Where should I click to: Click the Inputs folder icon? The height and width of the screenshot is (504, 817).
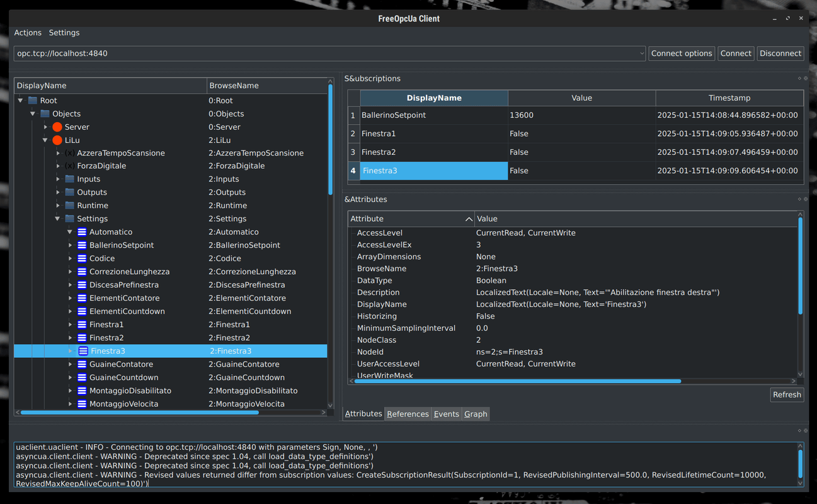coord(69,180)
